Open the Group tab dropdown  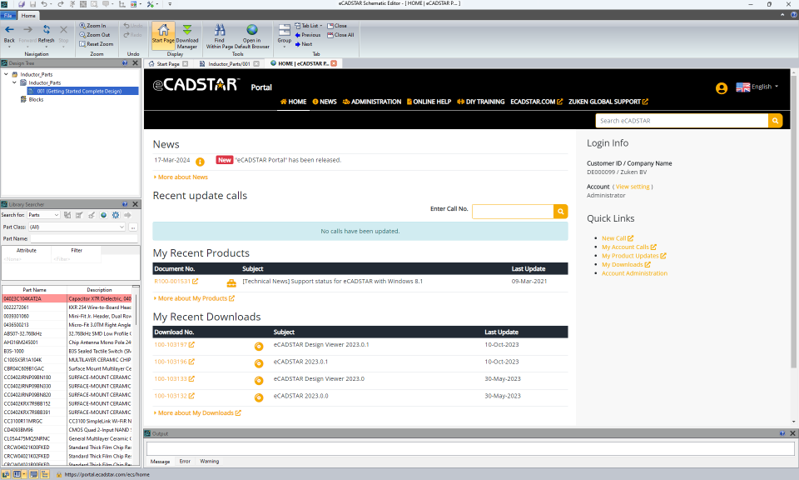click(284, 35)
